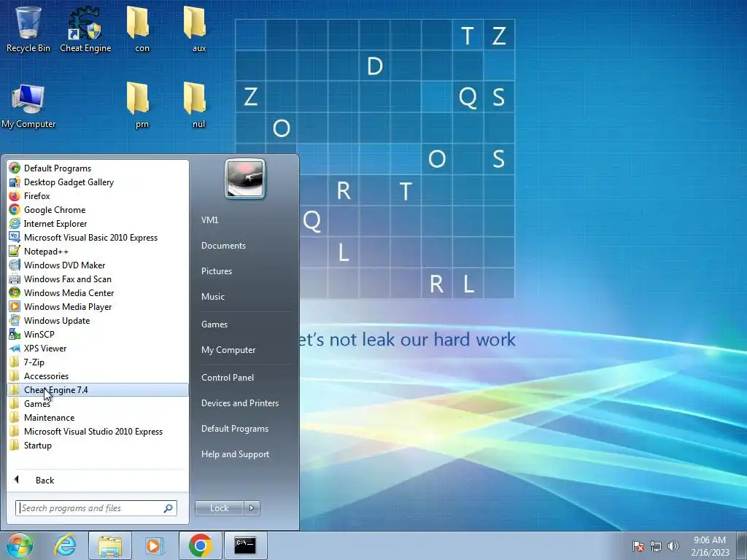The width and height of the screenshot is (747, 560).
Task: Open Pictures from the Start menu
Action: click(x=244, y=271)
